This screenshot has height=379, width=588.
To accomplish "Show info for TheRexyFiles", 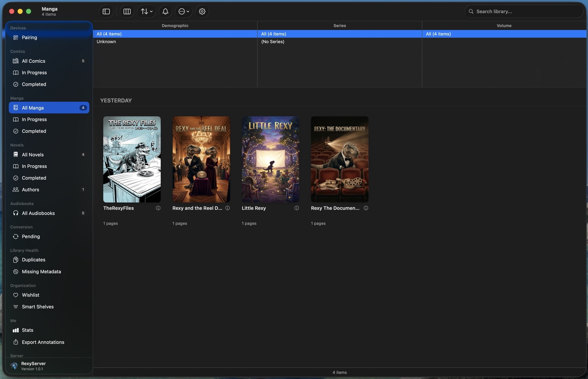I will tap(158, 208).
